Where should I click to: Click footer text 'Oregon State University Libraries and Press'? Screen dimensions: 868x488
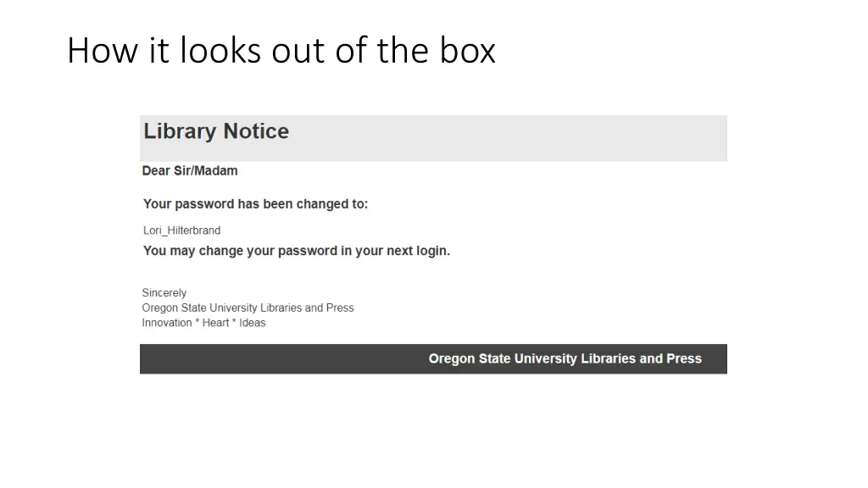[x=565, y=358]
